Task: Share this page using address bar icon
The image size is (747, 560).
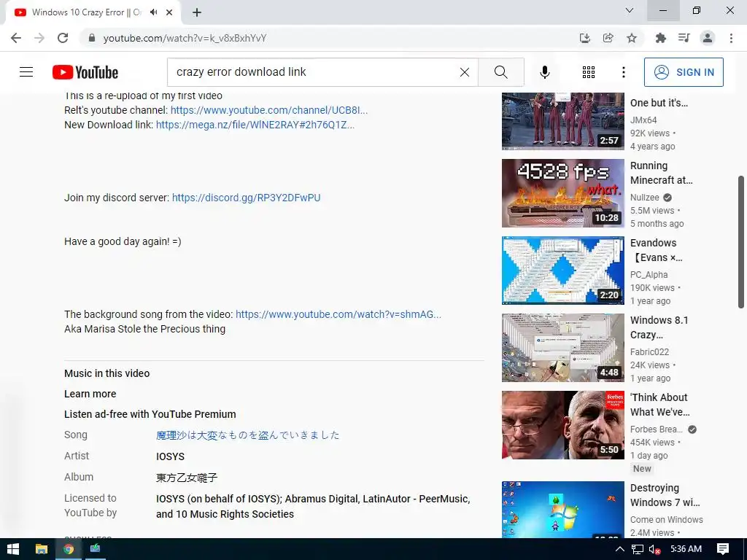Action: [x=608, y=38]
